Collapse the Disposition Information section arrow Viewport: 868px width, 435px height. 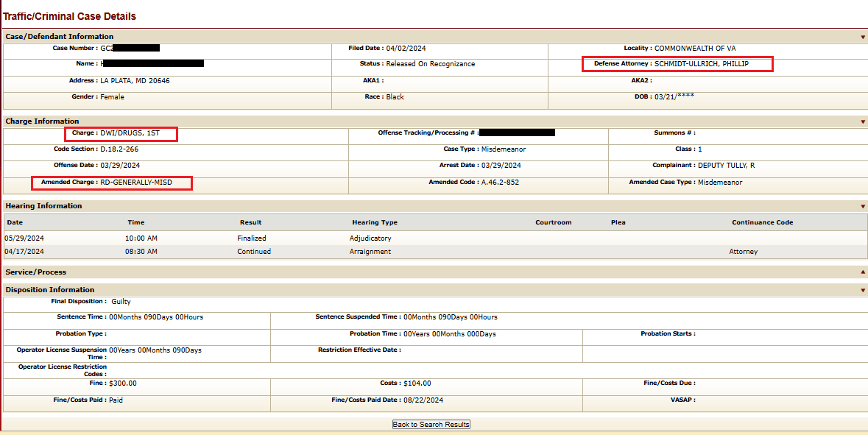click(x=863, y=290)
